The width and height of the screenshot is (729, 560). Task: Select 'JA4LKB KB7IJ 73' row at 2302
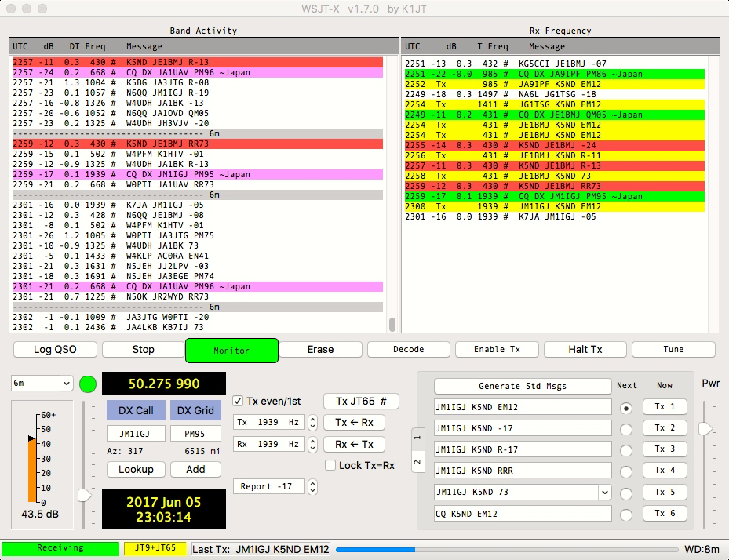[x=198, y=327]
